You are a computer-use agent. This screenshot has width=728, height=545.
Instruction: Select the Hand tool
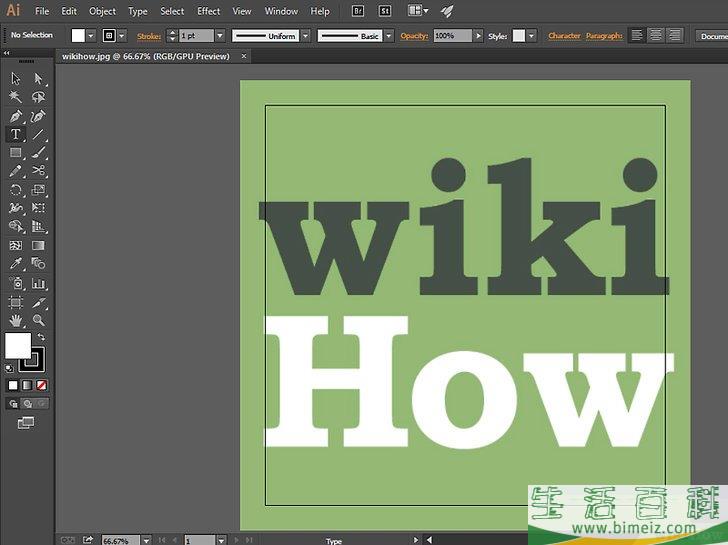tap(16, 320)
